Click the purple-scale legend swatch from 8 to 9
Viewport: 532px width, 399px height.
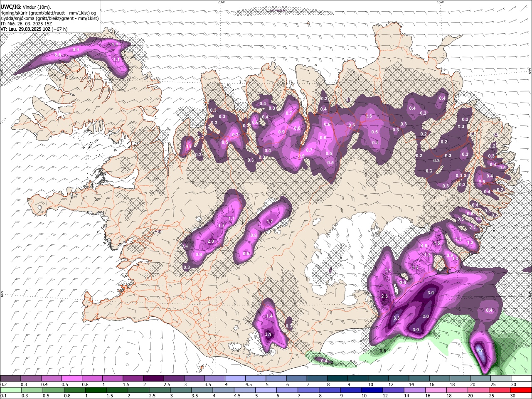click(337, 379)
